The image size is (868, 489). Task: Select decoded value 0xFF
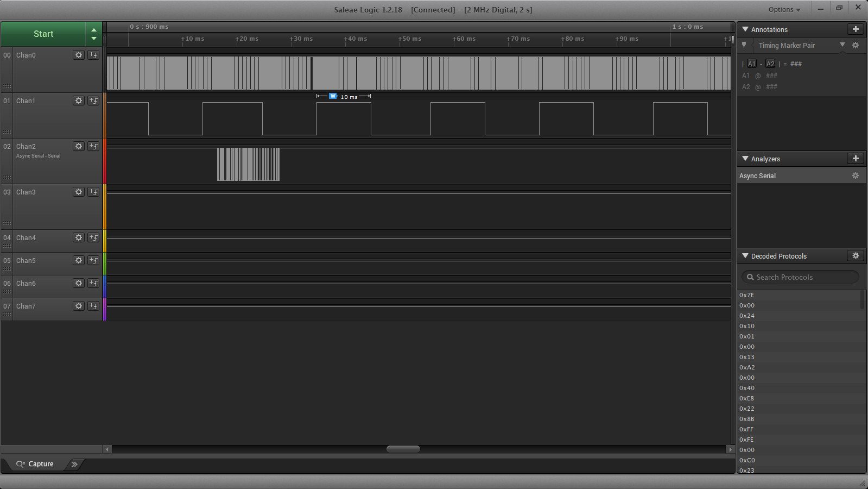point(746,429)
